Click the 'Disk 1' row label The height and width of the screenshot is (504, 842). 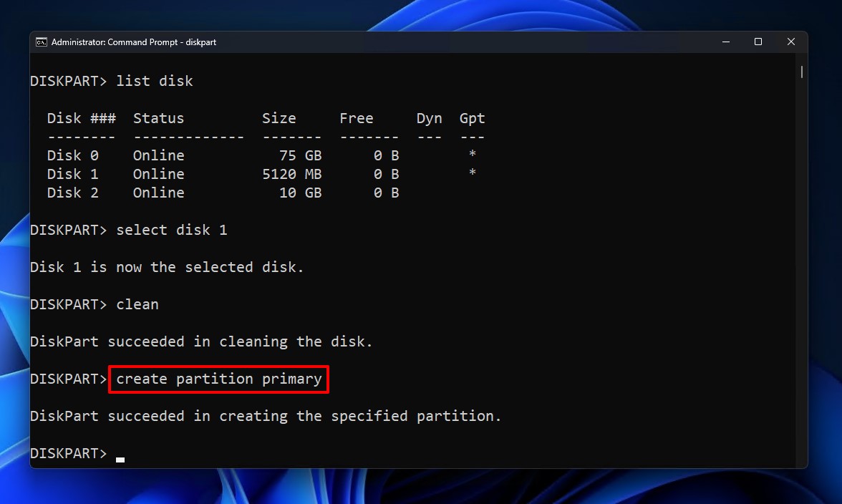pyautogui.click(x=72, y=174)
